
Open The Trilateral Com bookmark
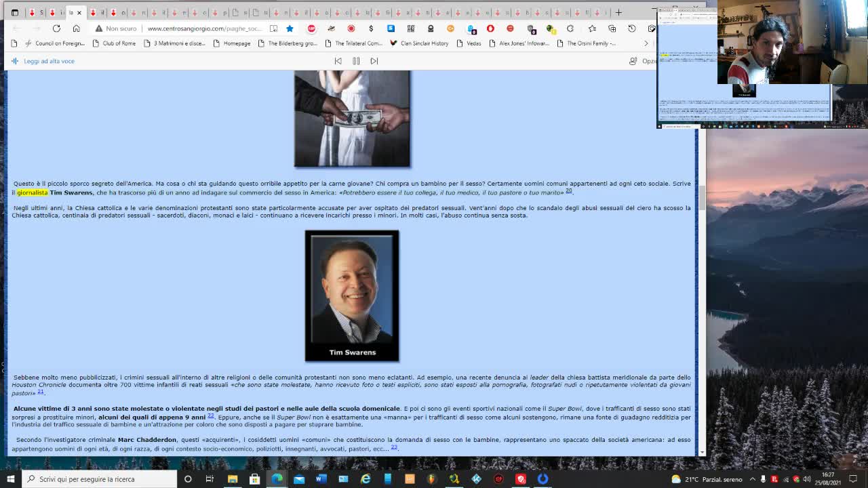click(353, 43)
